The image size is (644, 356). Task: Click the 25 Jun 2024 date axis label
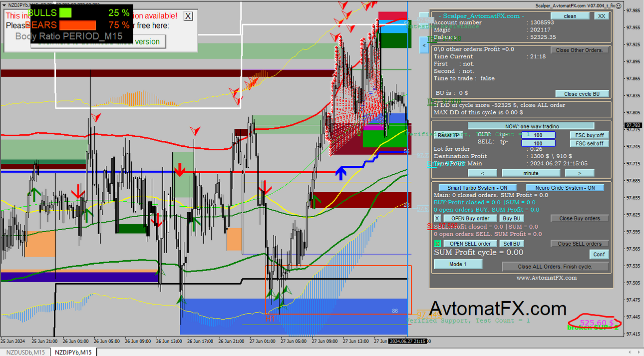click(13, 342)
